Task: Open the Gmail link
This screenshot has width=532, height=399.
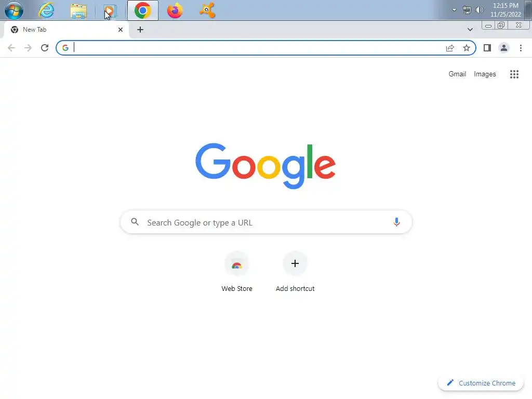Action: click(457, 74)
